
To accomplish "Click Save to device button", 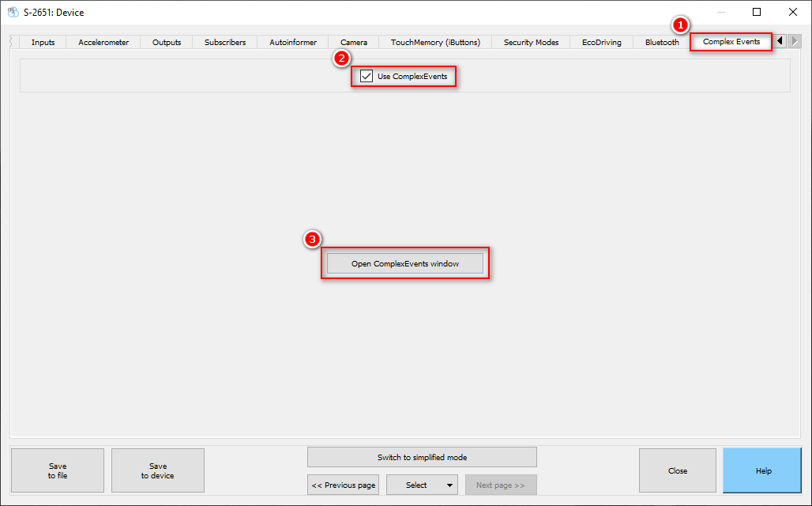I will (x=158, y=471).
